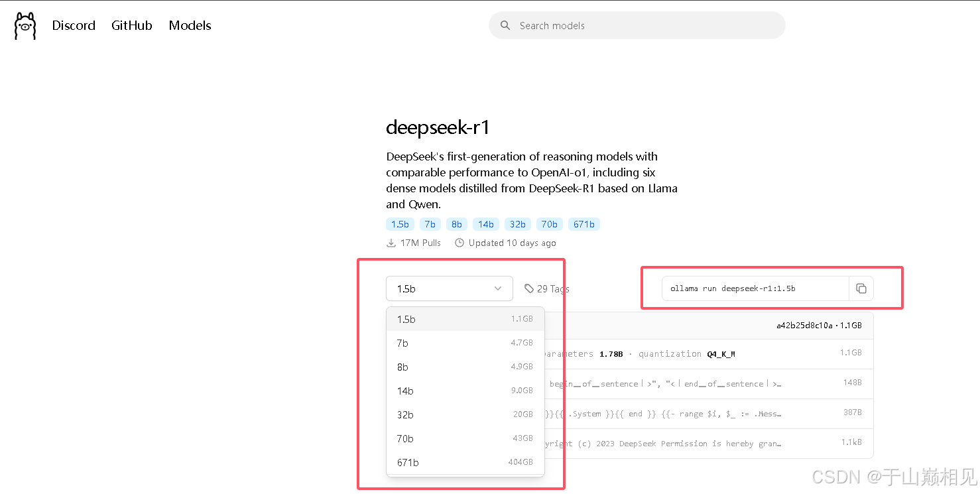Select the 8b model option
The image size is (980, 494).
click(x=465, y=367)
